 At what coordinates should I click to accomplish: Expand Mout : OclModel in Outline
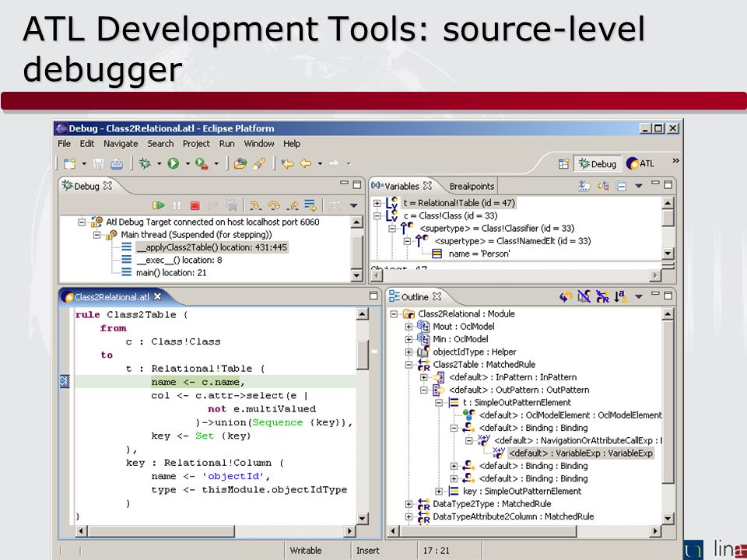(x=409, y=327)
